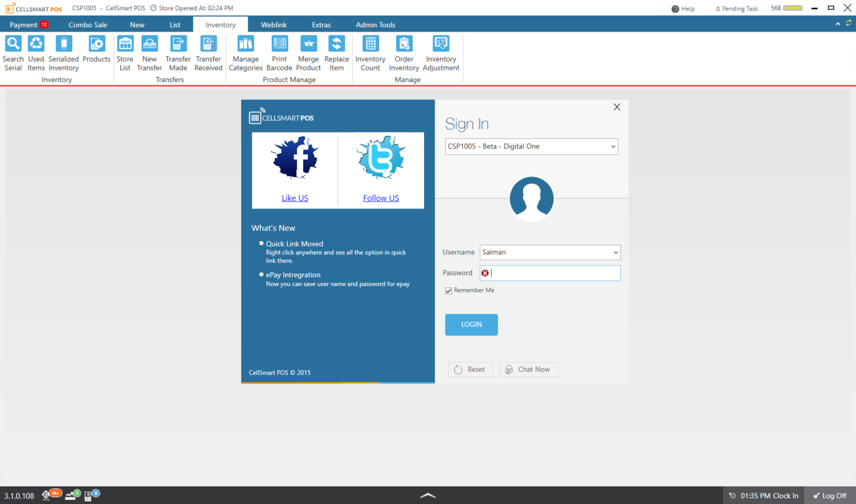Click the Chat Now button
856x504 pixels.
click(x=528, y=369)
